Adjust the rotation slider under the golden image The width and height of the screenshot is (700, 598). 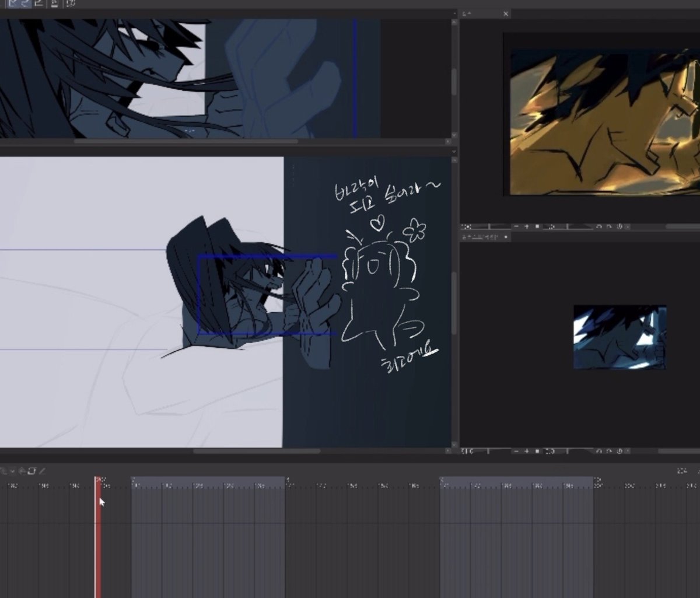tap(569, 226)
